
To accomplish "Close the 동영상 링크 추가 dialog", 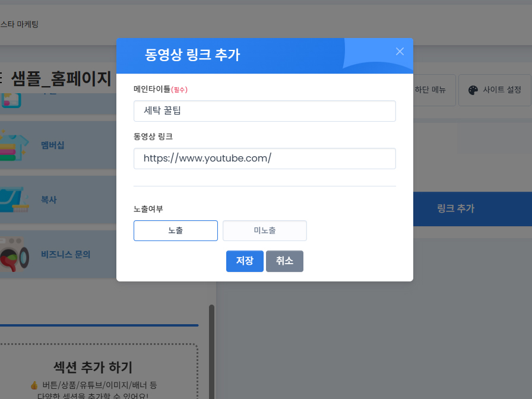I will pos(400,52).
